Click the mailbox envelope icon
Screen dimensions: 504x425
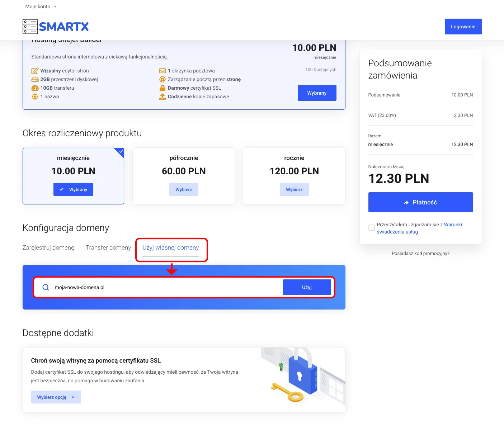tap(162, 71)
